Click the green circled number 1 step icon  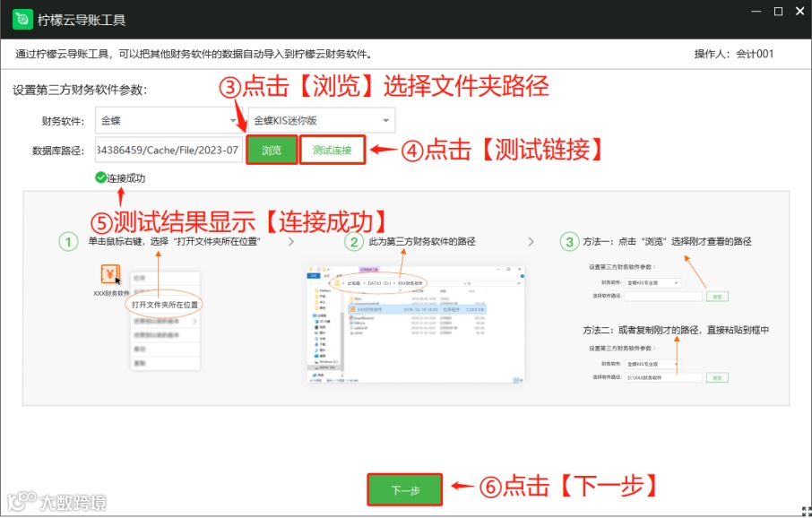(68, 242)
